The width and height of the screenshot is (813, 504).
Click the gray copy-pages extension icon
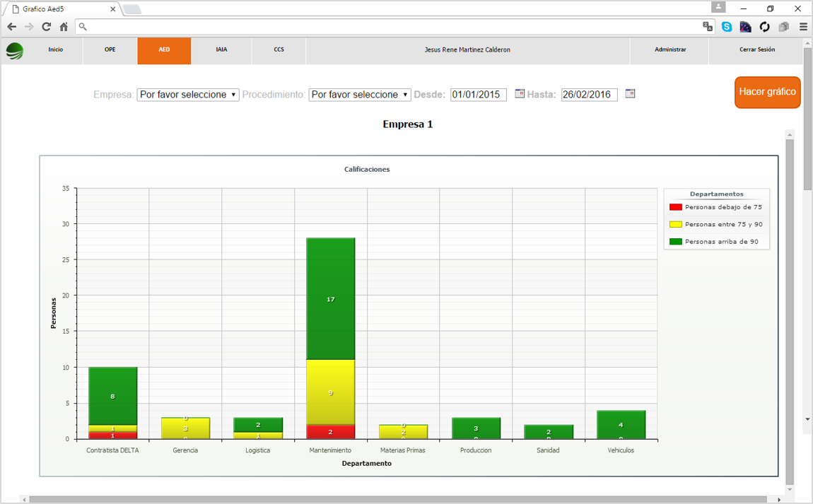[x=783, y=26]
